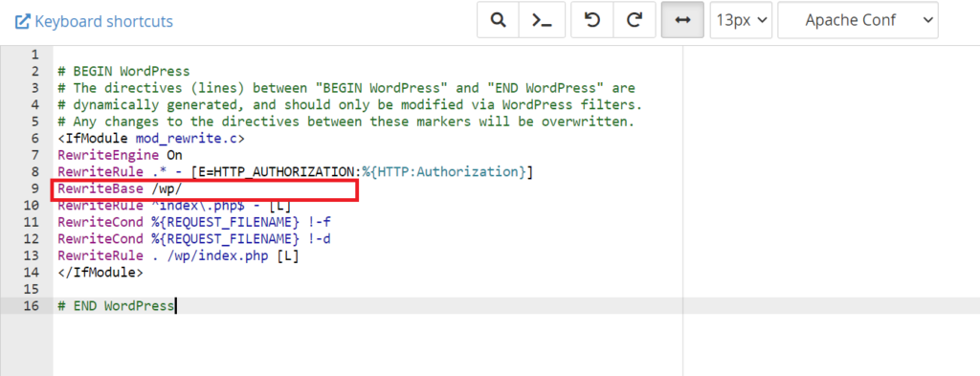
Task: Click the '# END WordPress' comment
Action: [x=116, y=306]
